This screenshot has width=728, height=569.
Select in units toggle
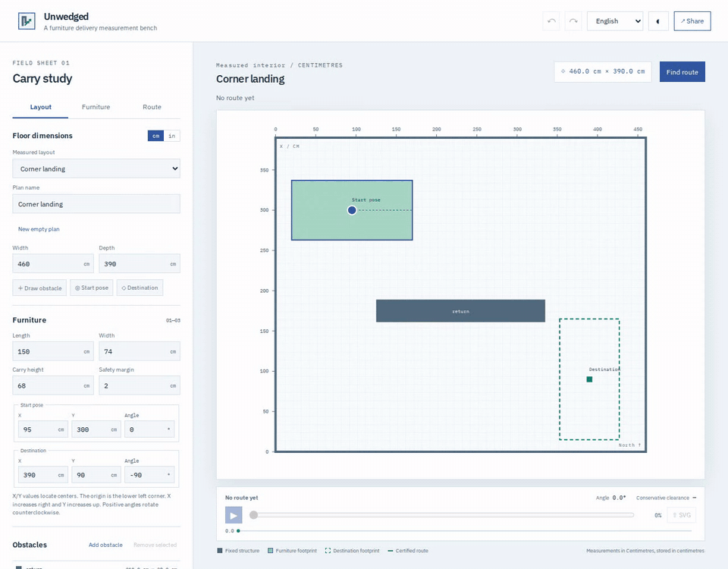pyautogui.click(x=172, y=136)
